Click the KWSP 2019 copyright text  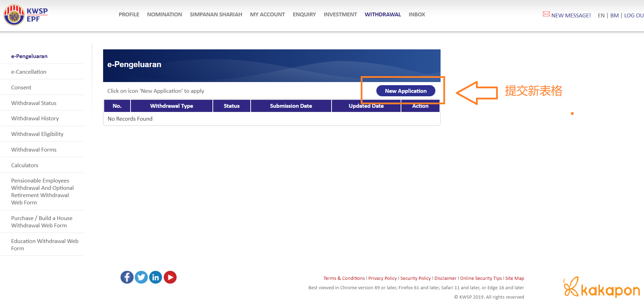pos(489,297)
